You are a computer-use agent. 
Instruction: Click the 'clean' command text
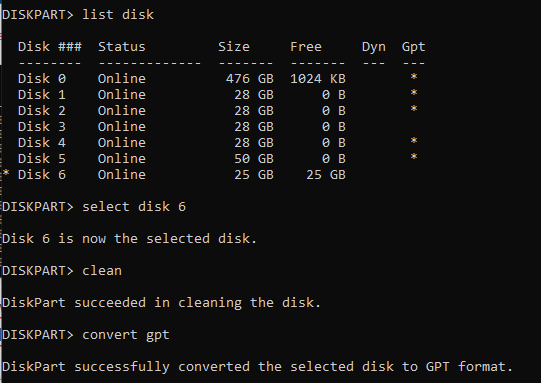[102, 271]
